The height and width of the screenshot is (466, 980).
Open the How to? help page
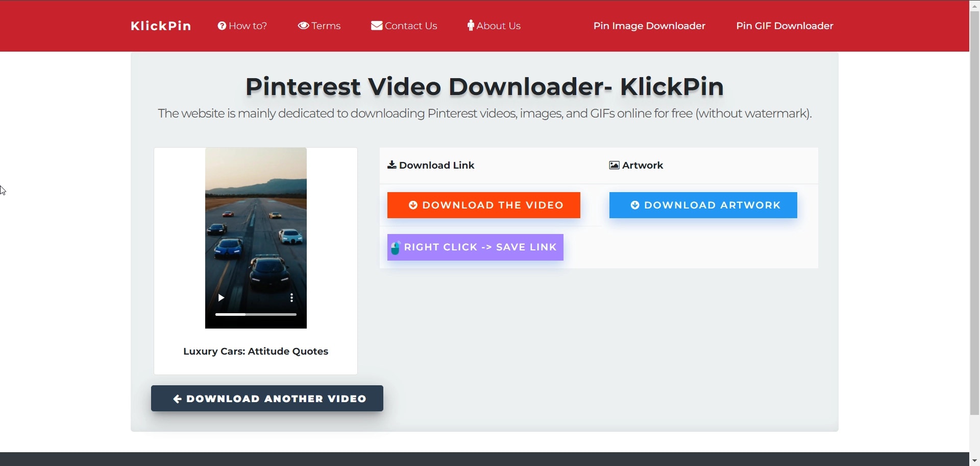[242, 26]
